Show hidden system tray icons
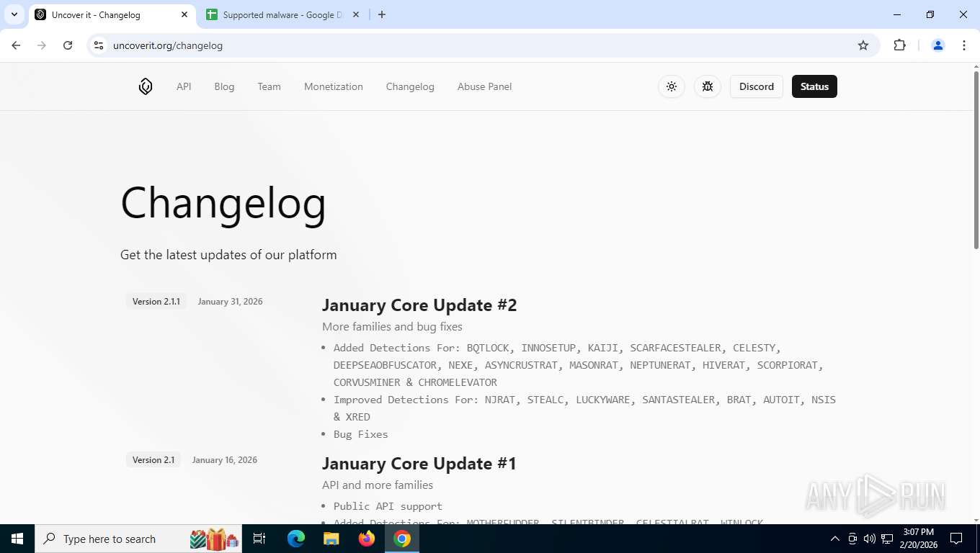 835,539
